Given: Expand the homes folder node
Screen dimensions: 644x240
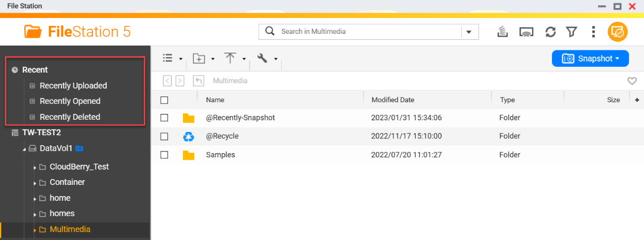Looking at the screenshot, I should [35, 214].
